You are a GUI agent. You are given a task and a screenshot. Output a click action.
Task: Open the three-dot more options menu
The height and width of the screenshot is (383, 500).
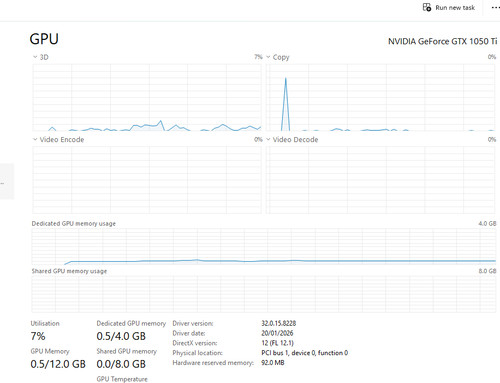[x=496, y=7]
